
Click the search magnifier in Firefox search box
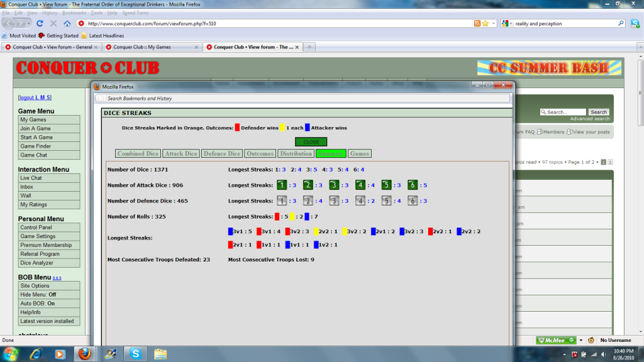pyautogui.click(x=621, y=23)
